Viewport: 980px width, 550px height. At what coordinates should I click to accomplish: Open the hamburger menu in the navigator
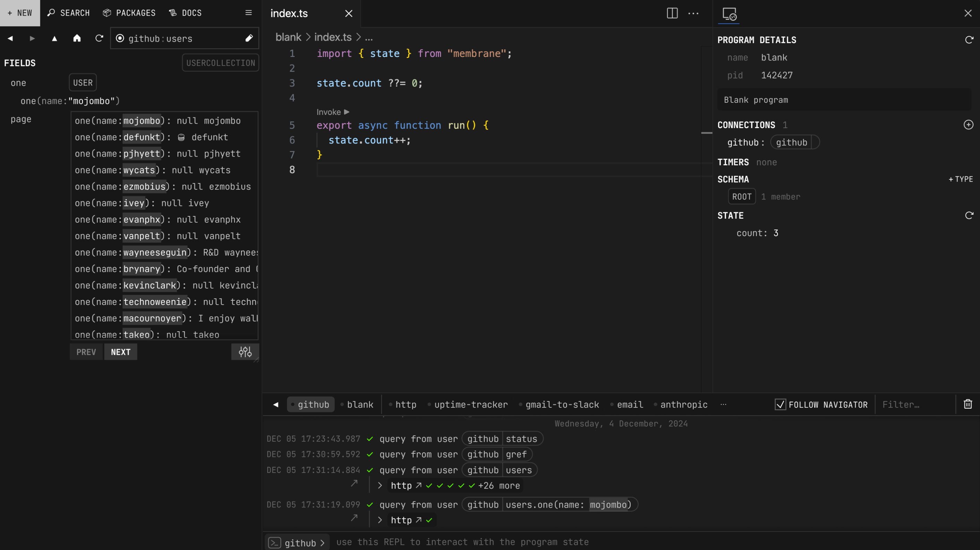click(x=248, y=13)
